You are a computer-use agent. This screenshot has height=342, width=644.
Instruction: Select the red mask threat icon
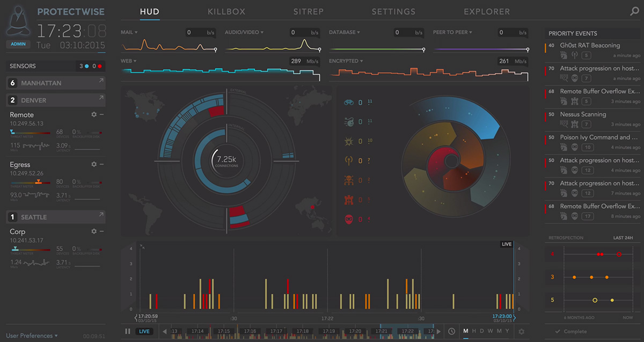348,219
